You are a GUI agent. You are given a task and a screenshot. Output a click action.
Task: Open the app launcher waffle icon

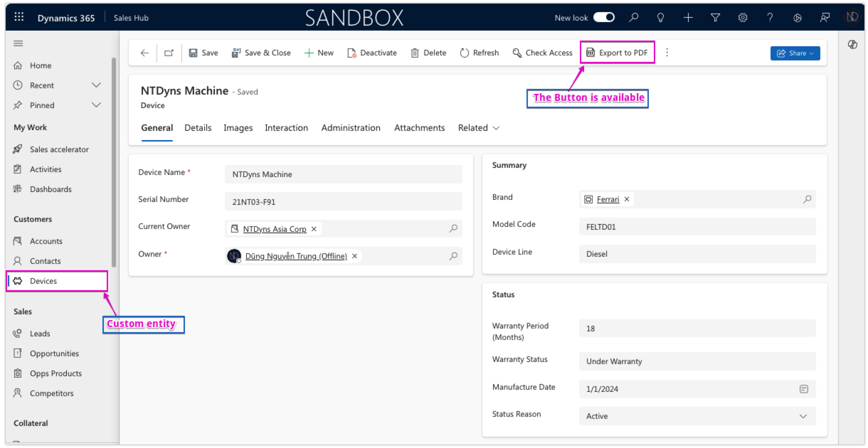19,17
